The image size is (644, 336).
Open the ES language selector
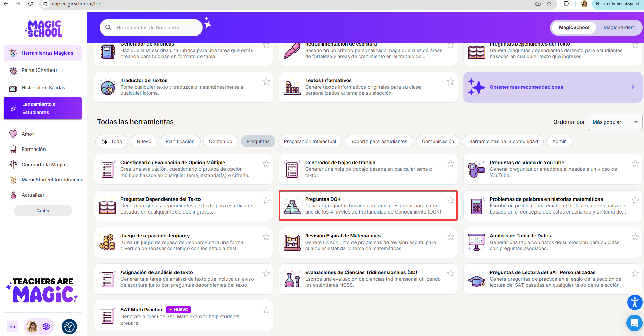tap(12, 326)
